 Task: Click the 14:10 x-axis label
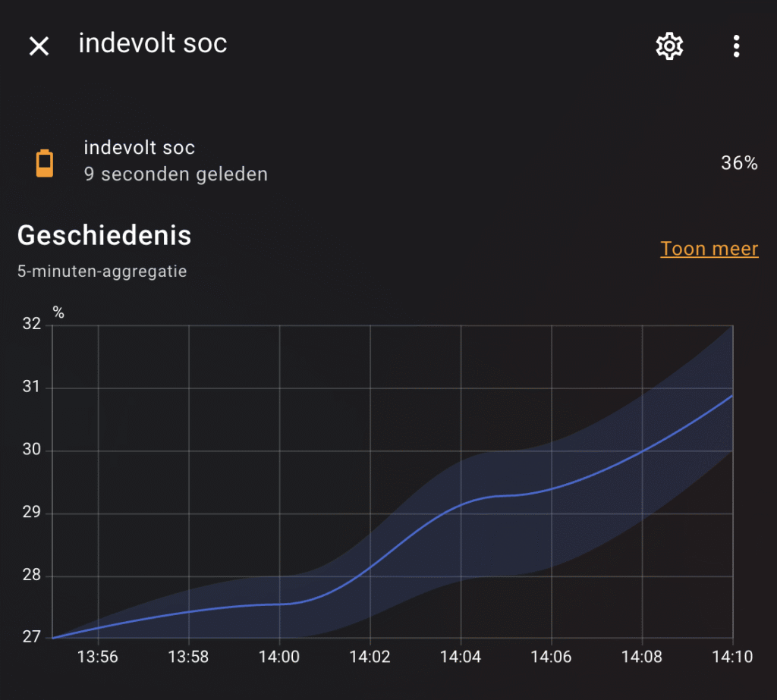pyautogui.click(x=732, y=658)
